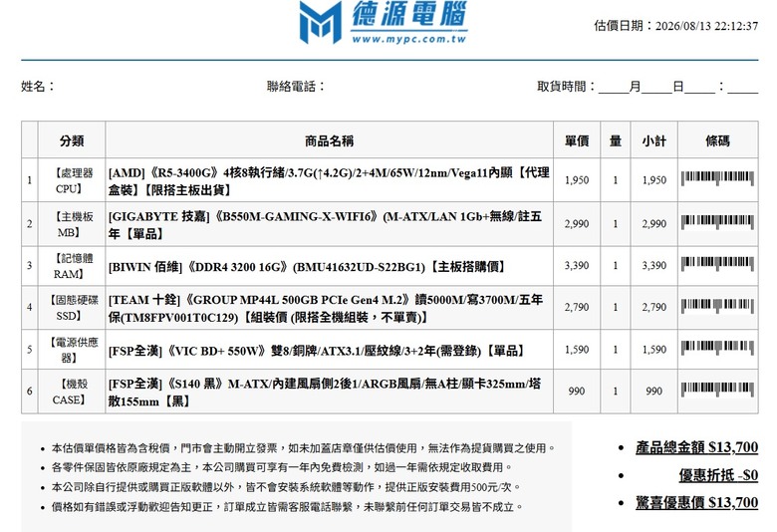Click the 德源電腦 logo at top
Screen dimensions: 777x532
pyautogui.click(x=384, y=22)
